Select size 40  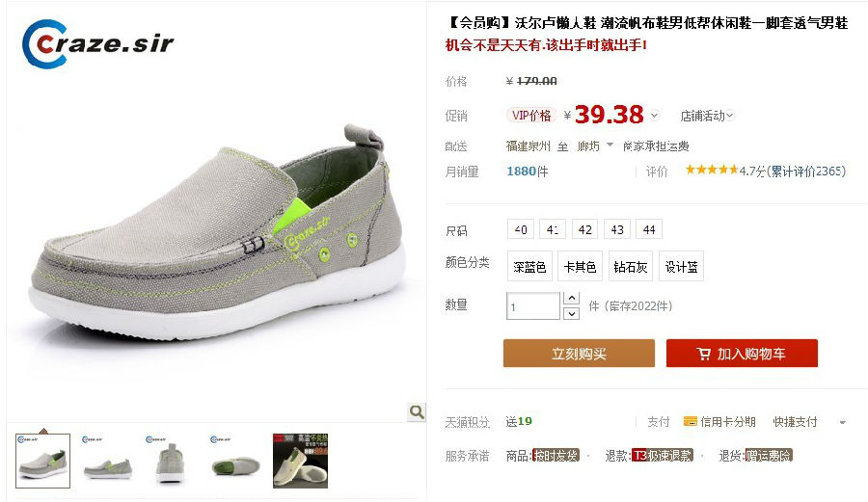click(521, 229)
